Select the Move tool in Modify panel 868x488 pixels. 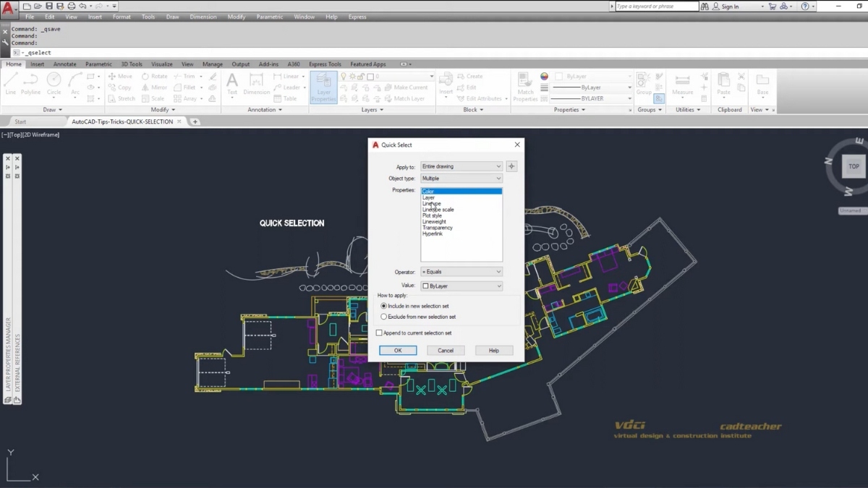(x=120, y=76)
